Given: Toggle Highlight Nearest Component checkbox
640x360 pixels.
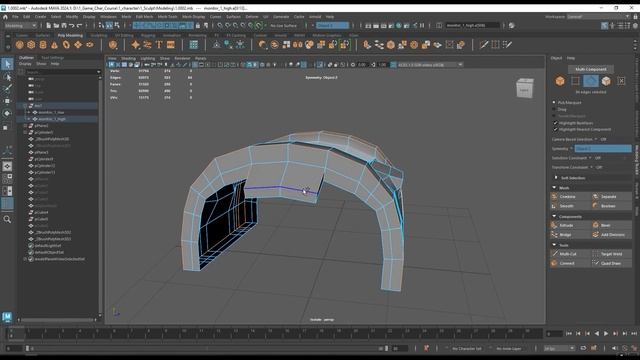Looking at the screenshot, I should point(556,129).
